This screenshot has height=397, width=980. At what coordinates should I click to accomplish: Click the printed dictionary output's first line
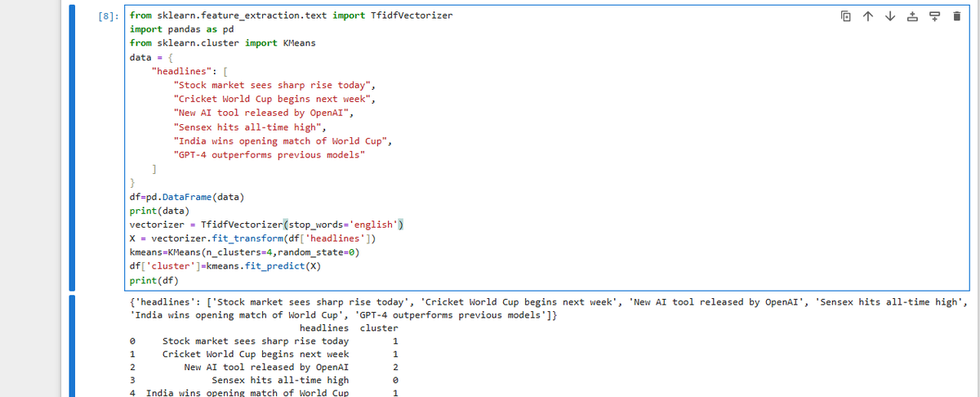click(x=548, y=301)
